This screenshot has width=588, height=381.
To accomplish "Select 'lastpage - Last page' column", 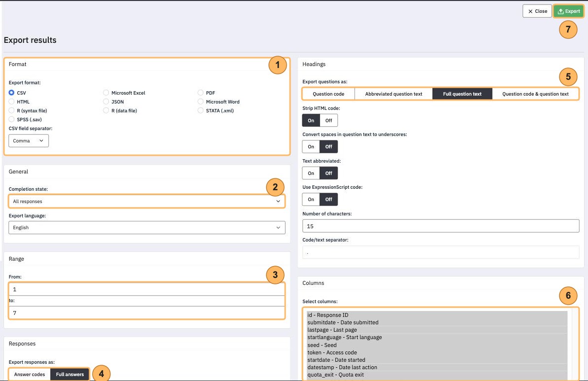I will tap(437, 330).
